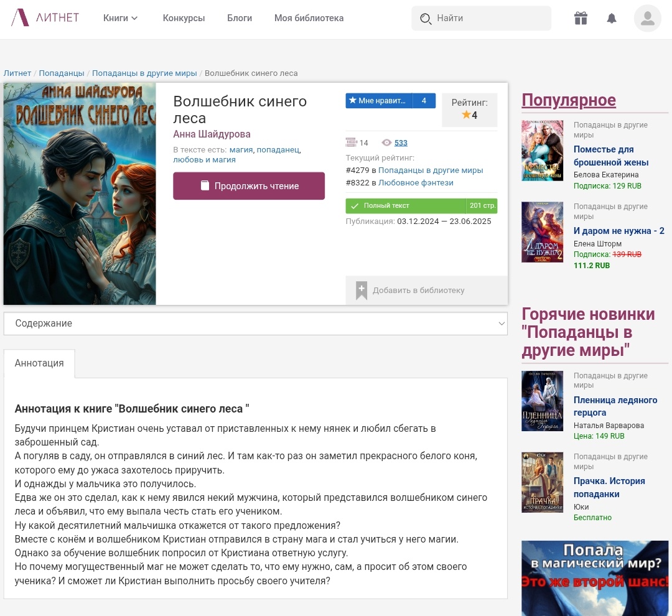The width and height of the screenshot is (672, 616).
Task: Open Поместье для брошенной жены title
Action: pos(611,156)
